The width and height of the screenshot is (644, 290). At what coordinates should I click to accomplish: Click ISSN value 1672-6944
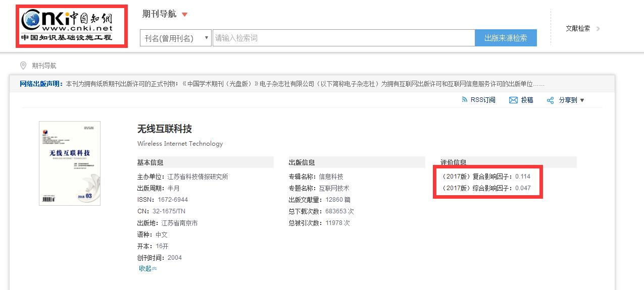point(172,200)
